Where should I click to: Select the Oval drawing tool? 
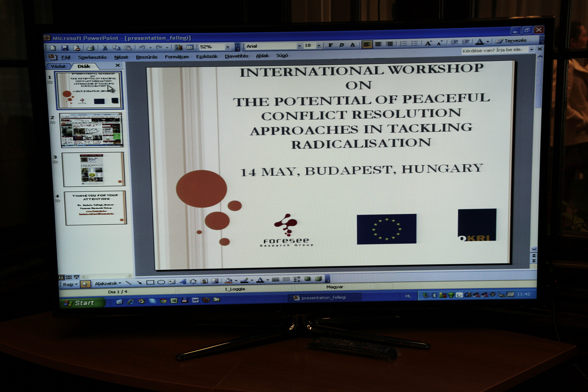[x=161, y=282]
